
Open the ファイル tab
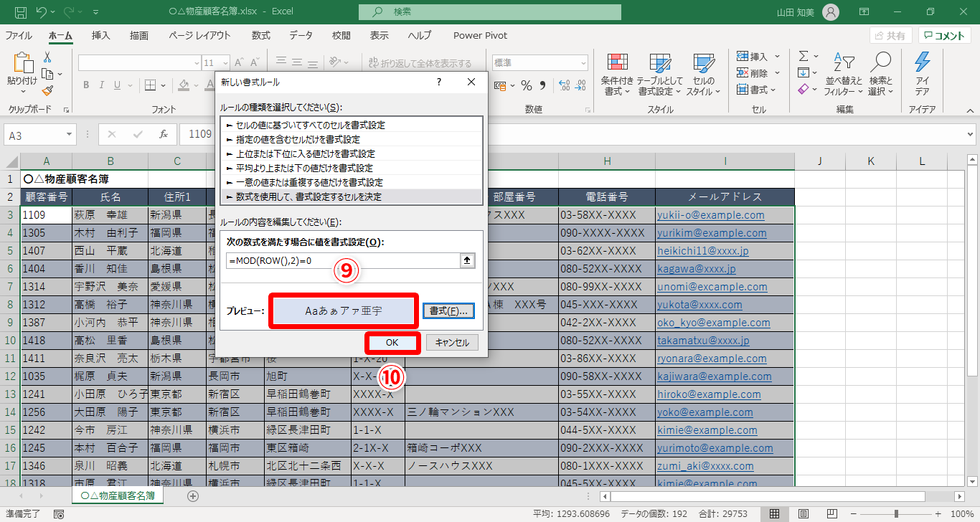[19, 36]
